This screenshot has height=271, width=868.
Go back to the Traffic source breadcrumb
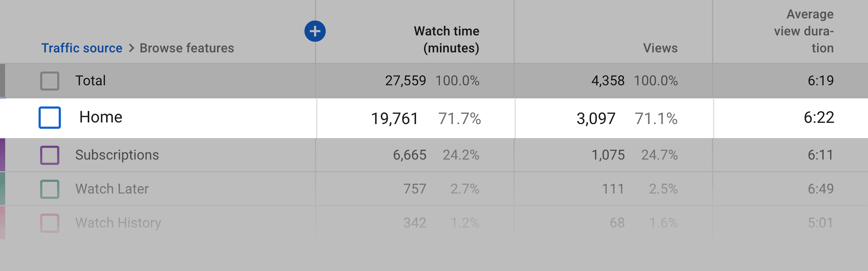[82, 48]
